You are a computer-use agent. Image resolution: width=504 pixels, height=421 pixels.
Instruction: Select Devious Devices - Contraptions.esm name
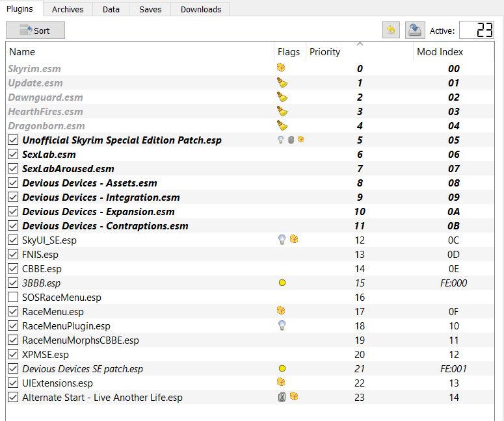pos(105,225)
